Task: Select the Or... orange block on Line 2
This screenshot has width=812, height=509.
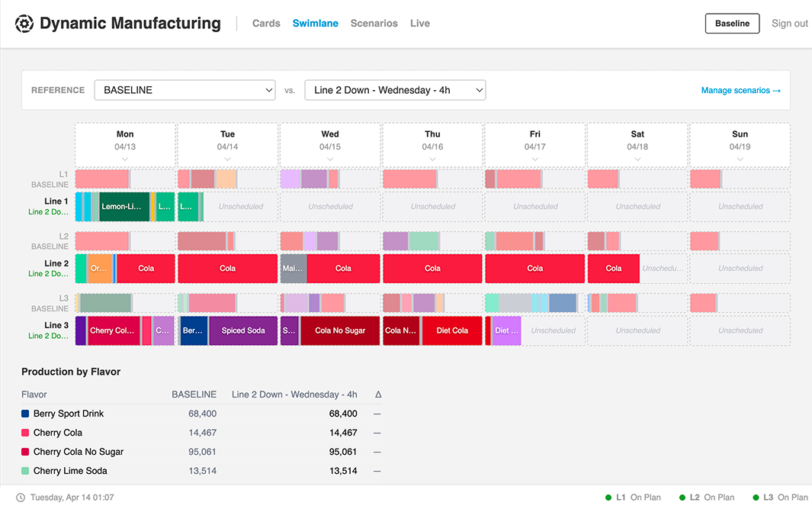Action: click(100, 269)
